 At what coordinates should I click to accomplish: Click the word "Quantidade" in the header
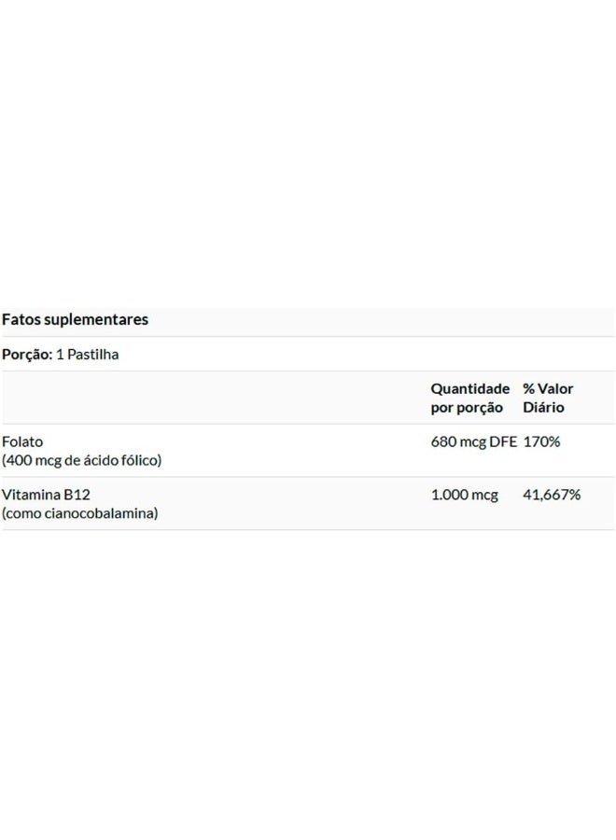coord(469,388)
